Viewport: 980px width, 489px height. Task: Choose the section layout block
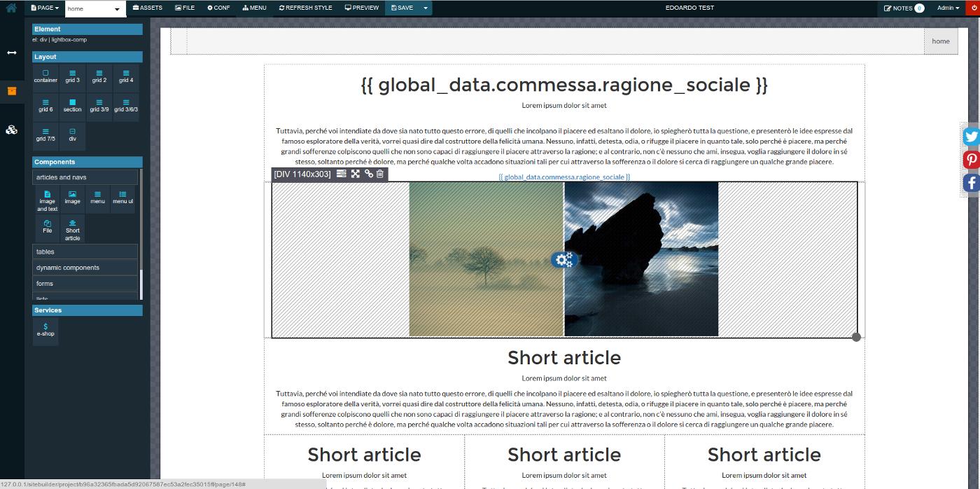(72, 106)
